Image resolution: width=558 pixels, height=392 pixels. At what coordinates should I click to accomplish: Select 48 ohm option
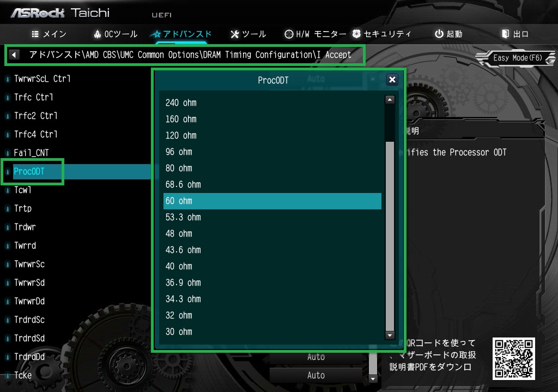pyautogui.click(x=272, y=234)
